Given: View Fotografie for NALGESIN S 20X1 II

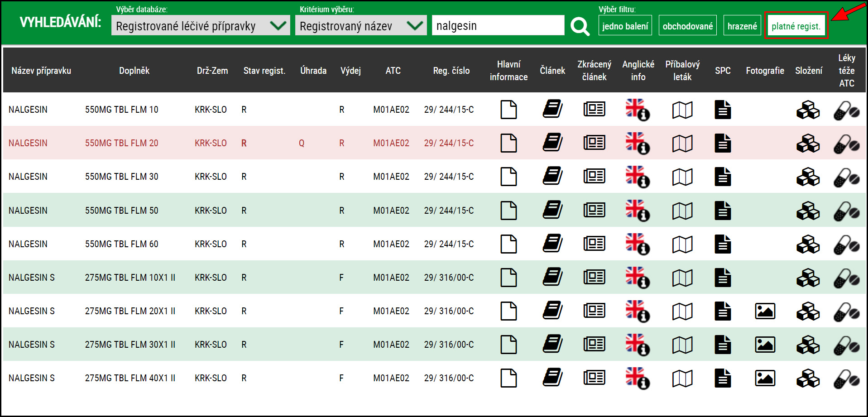Looking at the screenshot, I should 765,311.
